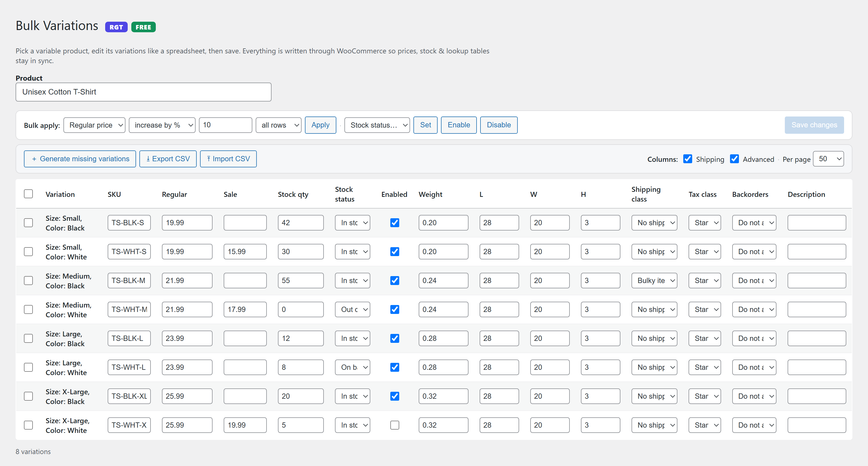Click the '8 variations' count text
This screenshot has height=466, width=868.
coord(33,452)
